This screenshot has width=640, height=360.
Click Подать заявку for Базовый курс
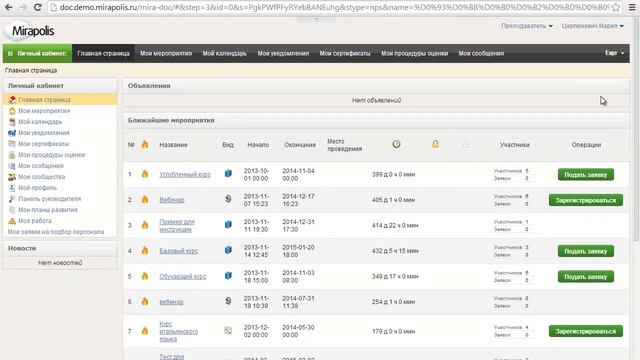click(586, 251)
